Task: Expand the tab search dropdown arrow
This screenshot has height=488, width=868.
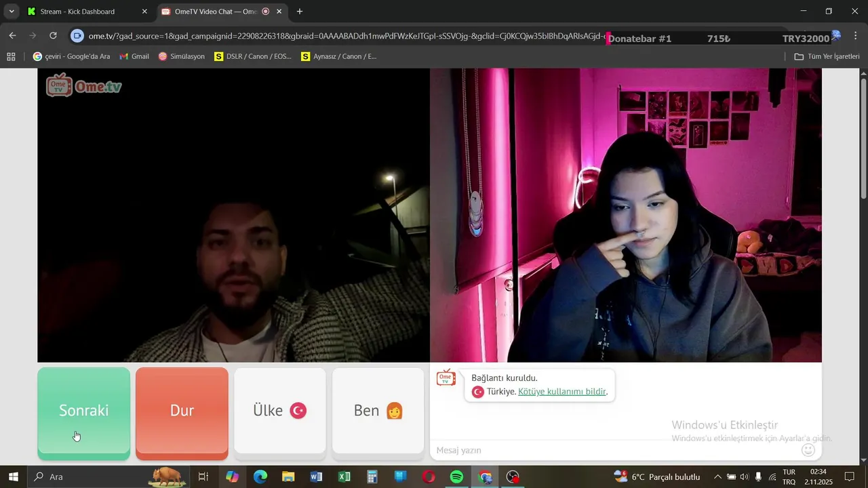Action: click(x=12, y=12)
